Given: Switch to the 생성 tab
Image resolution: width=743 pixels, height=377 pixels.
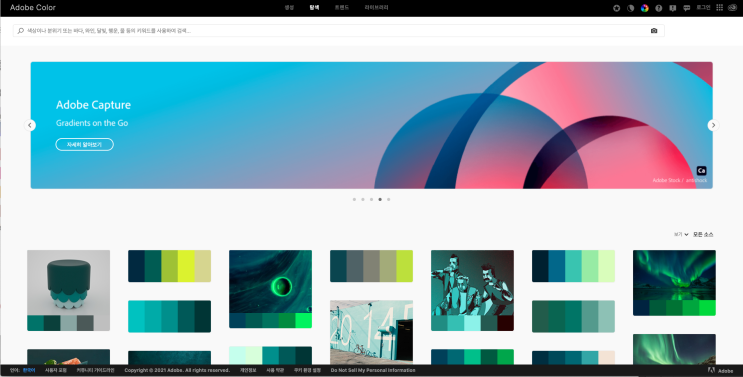Looking at the screenshot, I should (289, 8).
